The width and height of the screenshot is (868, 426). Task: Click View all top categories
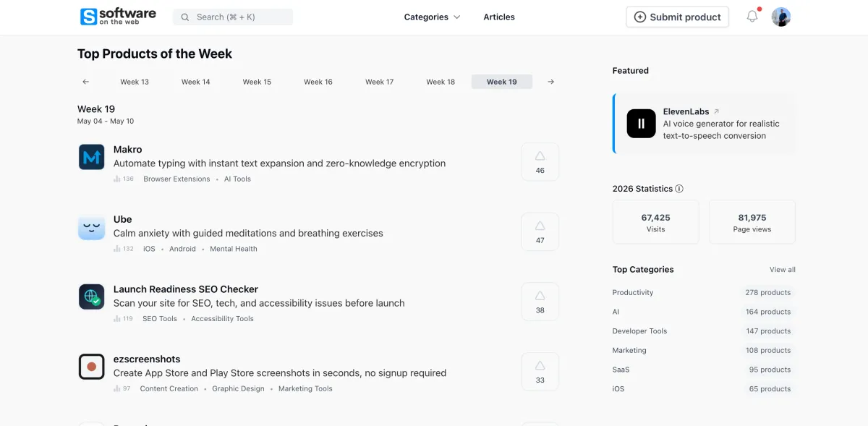(782, 270)
